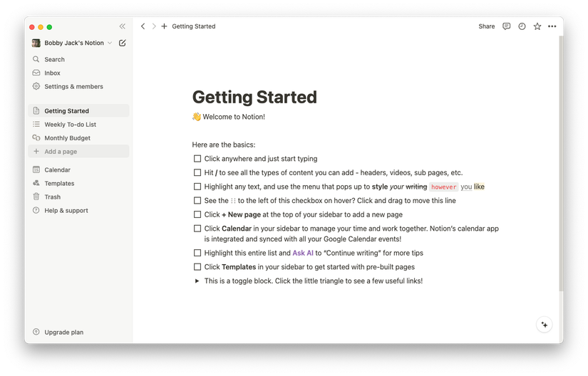Click the Share button
588x376 pixels.
tap(487, 26)
